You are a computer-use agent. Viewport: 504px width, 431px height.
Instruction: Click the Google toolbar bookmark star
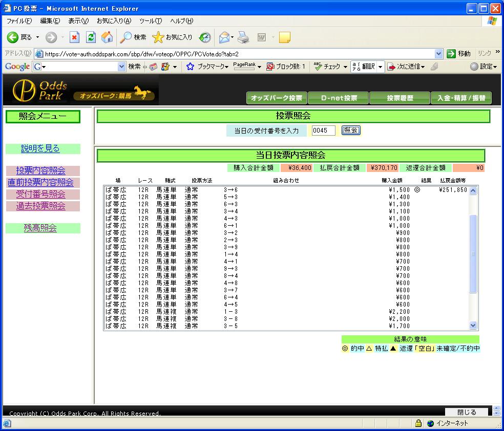click(190, 67)
